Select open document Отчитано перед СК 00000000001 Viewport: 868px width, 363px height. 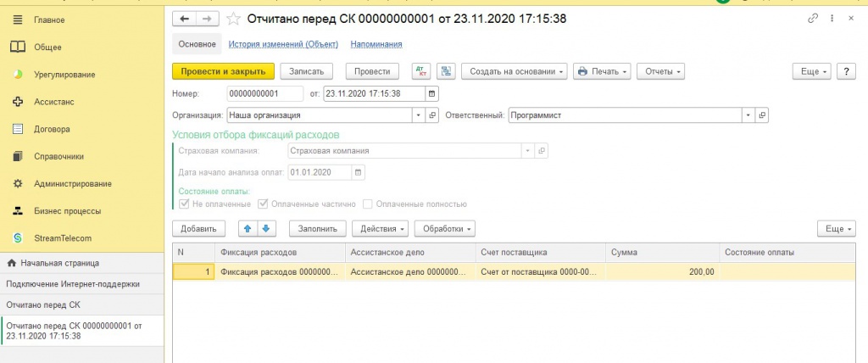pos(82,331)
